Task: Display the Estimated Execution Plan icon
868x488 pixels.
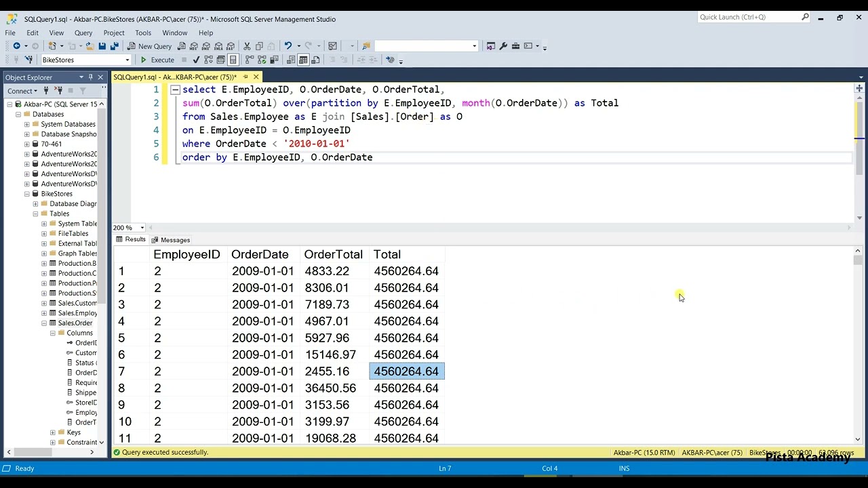Action: pos(208,60)
